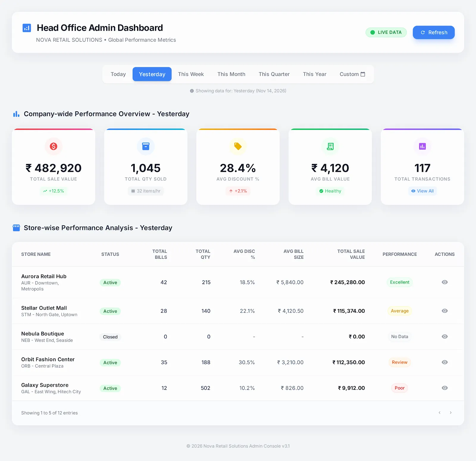
Task: Click the Refresh button
Action: coord(433,32)
